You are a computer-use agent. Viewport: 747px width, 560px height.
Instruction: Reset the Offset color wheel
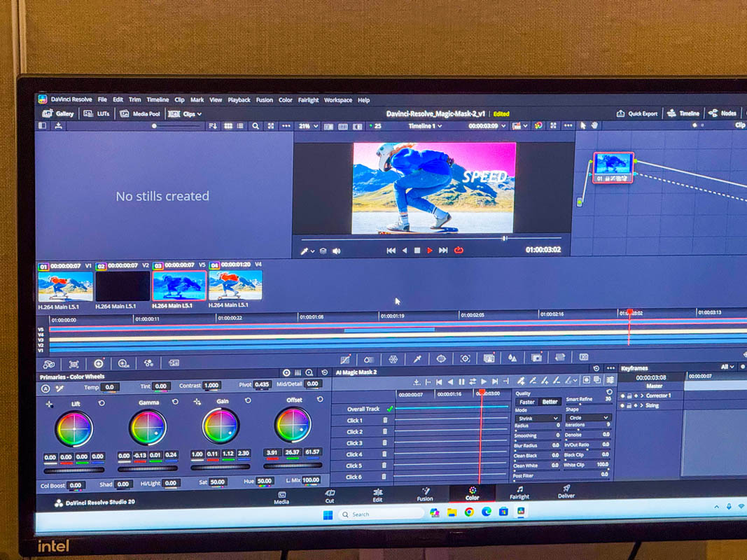tap(320, 399)
